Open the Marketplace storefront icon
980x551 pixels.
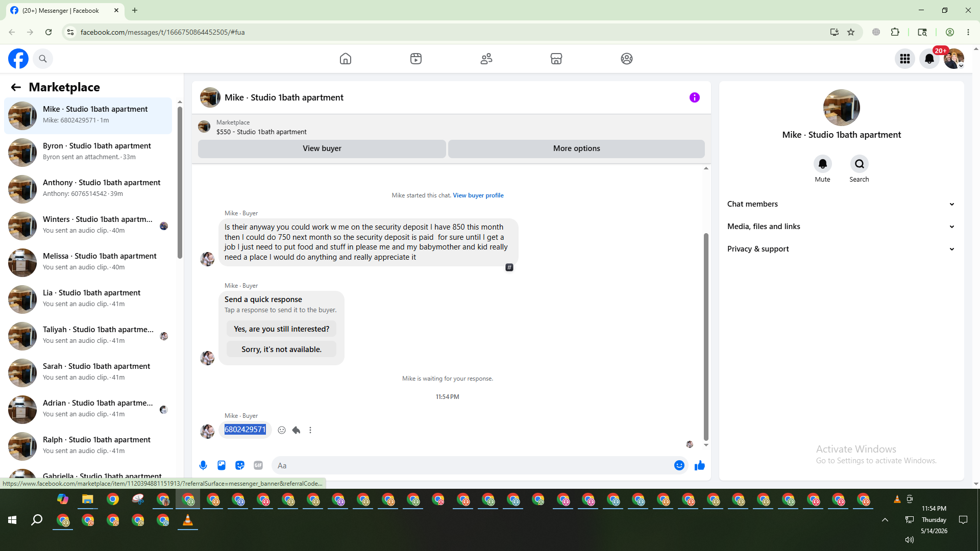click(x=556, y=59)
